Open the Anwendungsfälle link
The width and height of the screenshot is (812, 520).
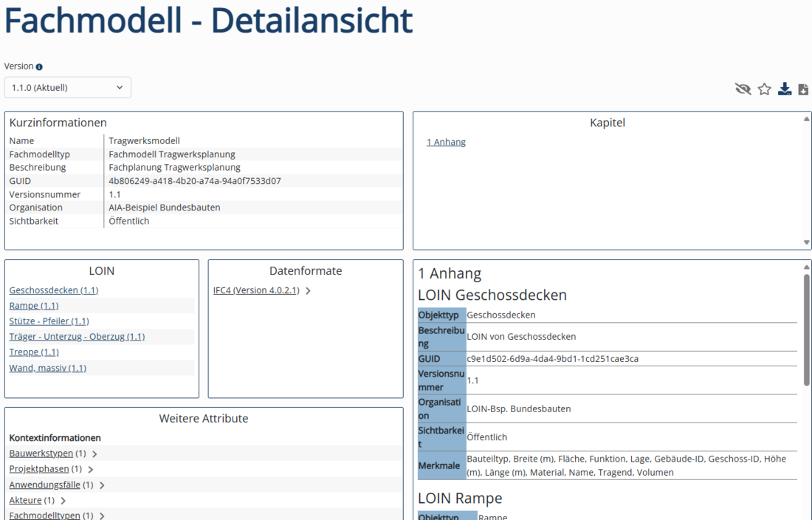tap(44, 485)
